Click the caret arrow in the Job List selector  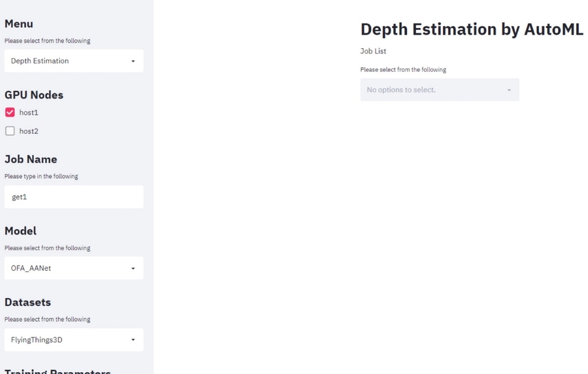509,90
